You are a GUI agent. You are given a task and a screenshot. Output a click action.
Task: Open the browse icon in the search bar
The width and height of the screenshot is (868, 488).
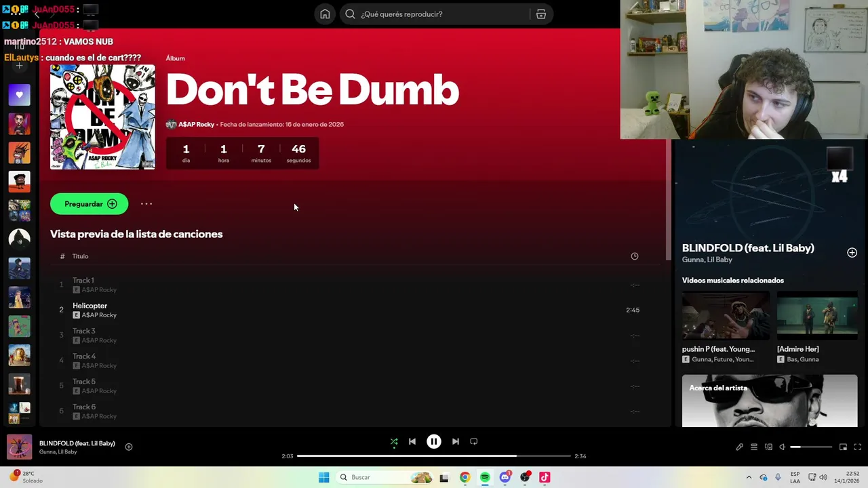click(541, 14)
